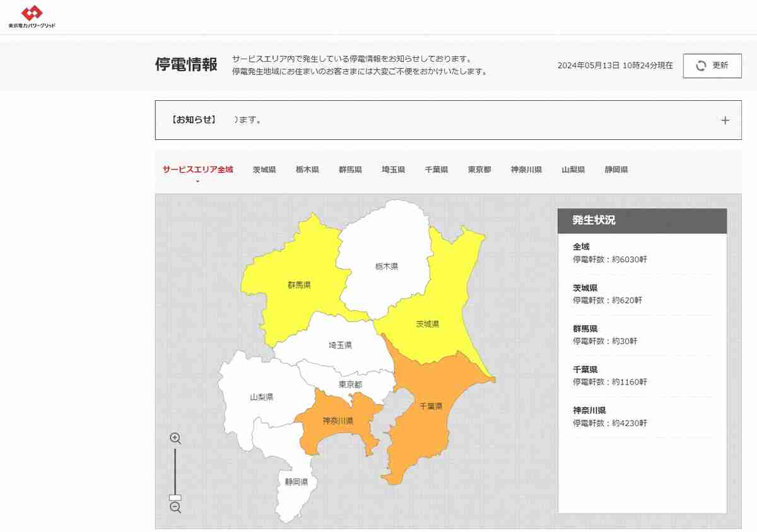Select the サービスエリア全域 tab
This screenshot has width=757, height=532.
197,170
